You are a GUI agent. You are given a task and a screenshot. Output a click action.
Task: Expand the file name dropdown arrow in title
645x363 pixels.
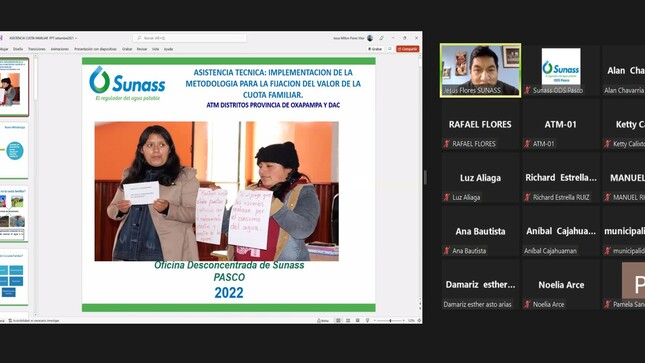click(76, 38)
